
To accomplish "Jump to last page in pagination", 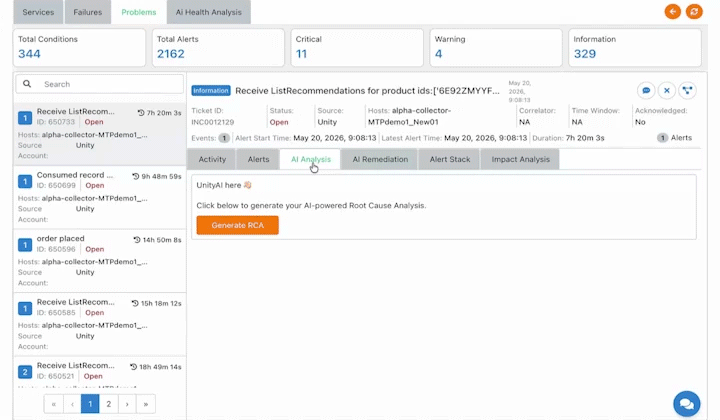I will pos(146,404).
